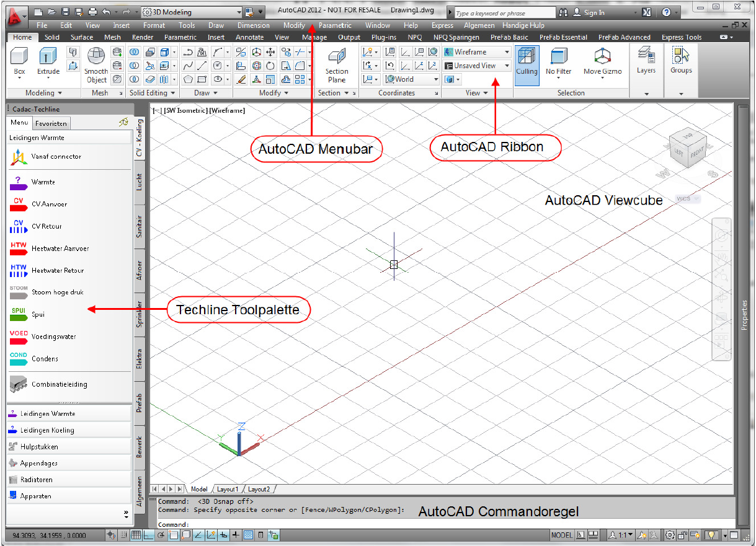The height and width of the screenshot is (546, 756).
Task: Click the Open file icon in quick access toolbar
Action: (x=51, y=12)
